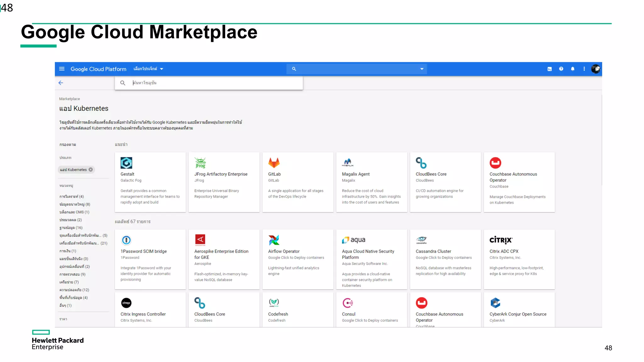Filter by developer tools category (21)
The image size is (644, 362).
(83, 243)
